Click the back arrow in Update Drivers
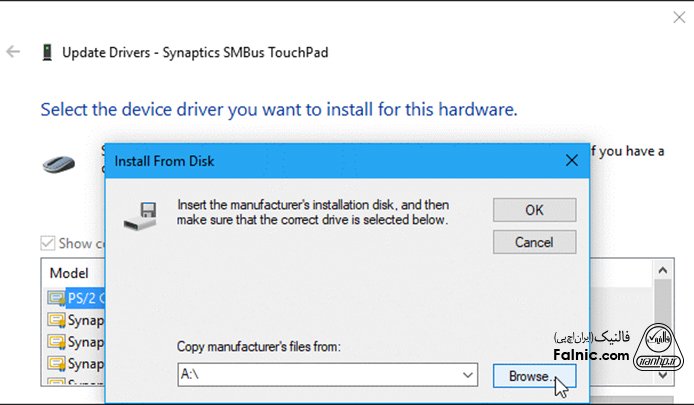The image size is (694, 405). [x=13, y=51]
